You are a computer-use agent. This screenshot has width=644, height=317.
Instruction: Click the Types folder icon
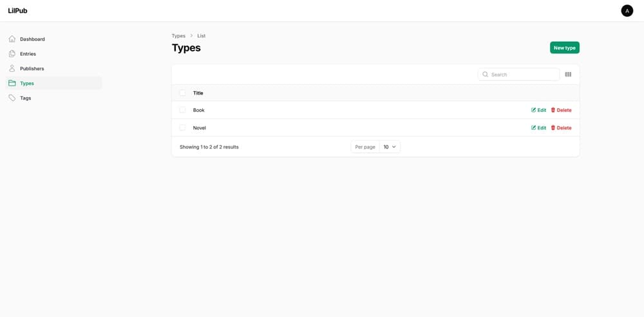pos(12,84)
